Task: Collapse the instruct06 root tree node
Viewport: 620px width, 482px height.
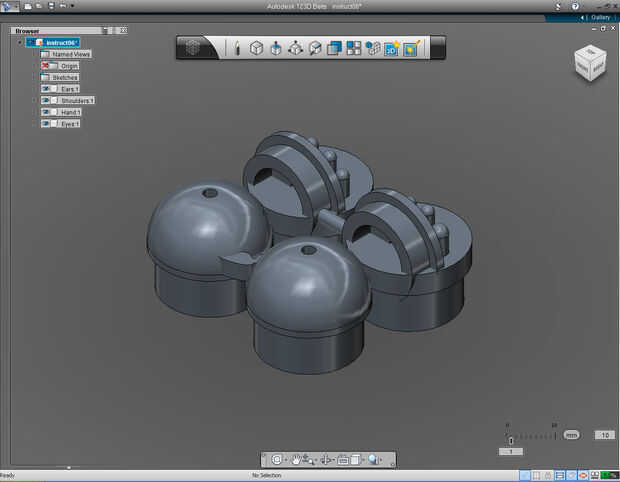Action: pyautogui.click(x=19, y=43)
